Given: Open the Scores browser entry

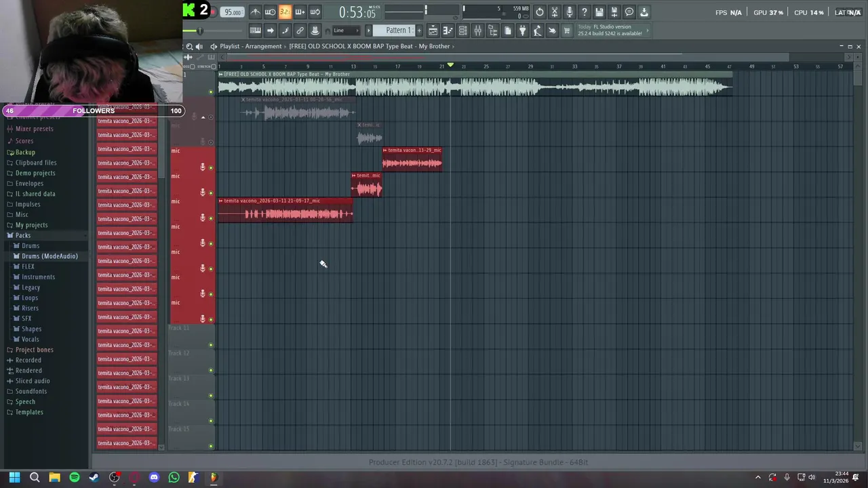Looking at the screenshot, I should coord(24,141).
